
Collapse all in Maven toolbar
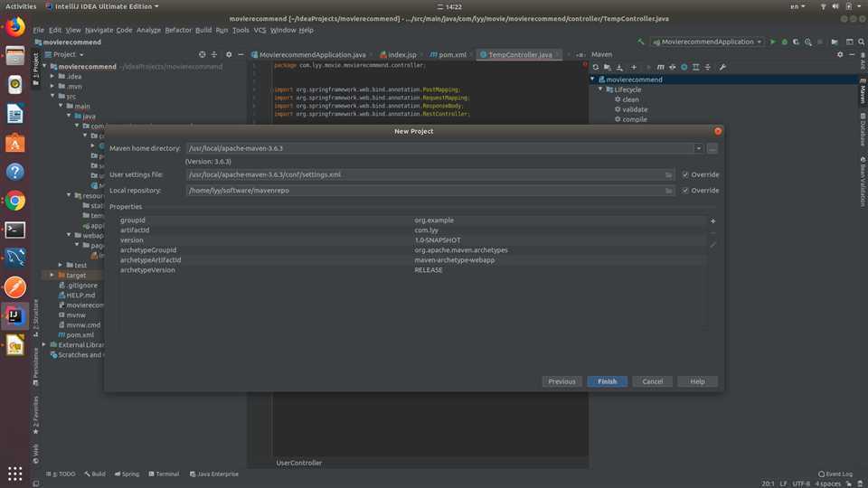pyautogui.click(x=707, y=67)
